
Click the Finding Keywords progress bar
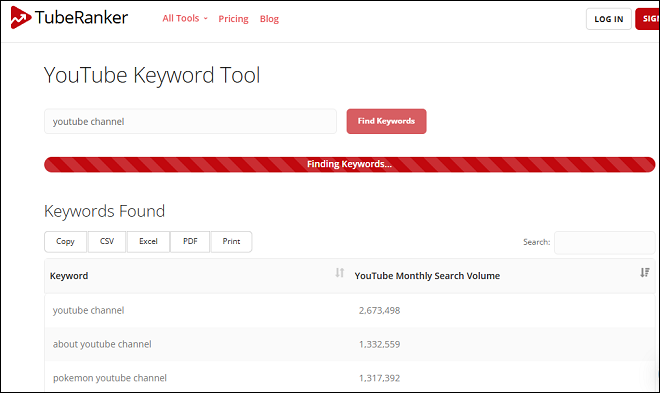click(349, 164)
